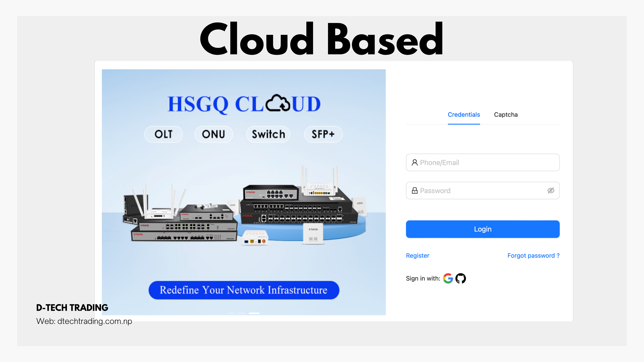Screen dimensions: 644x362
Task: Switch to the Credentials tab
Action: tap(464, 115)
